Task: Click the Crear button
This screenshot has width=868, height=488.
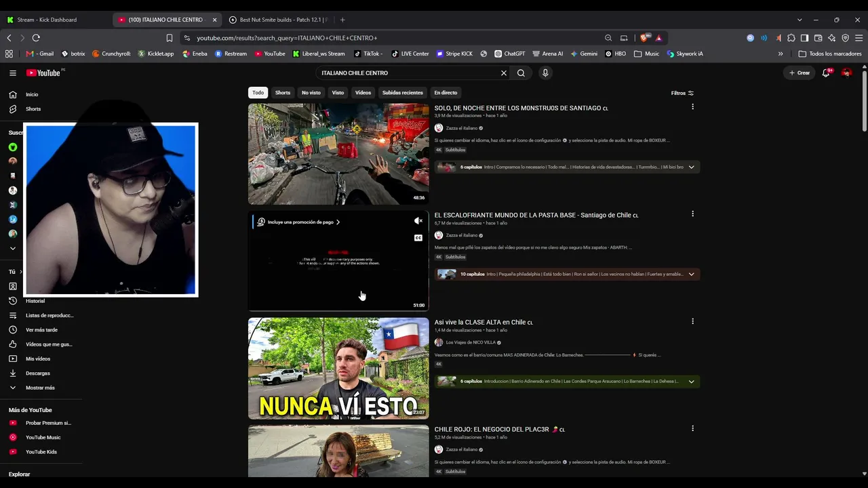Action: tap(800, 73)
